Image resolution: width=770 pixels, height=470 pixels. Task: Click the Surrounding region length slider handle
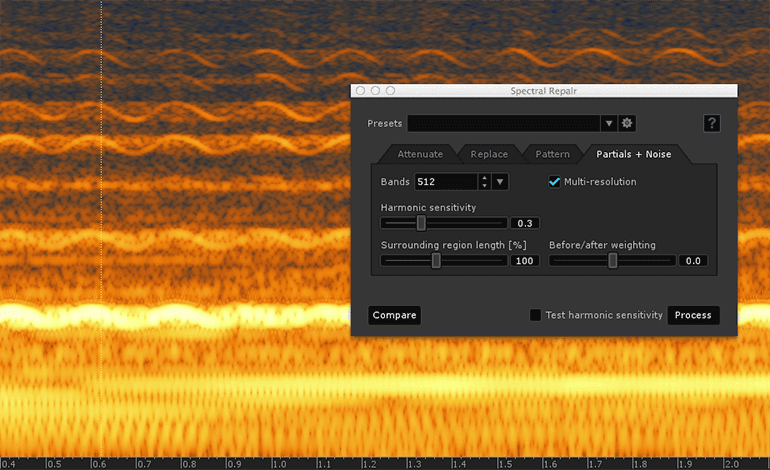[x=436, y=261]
